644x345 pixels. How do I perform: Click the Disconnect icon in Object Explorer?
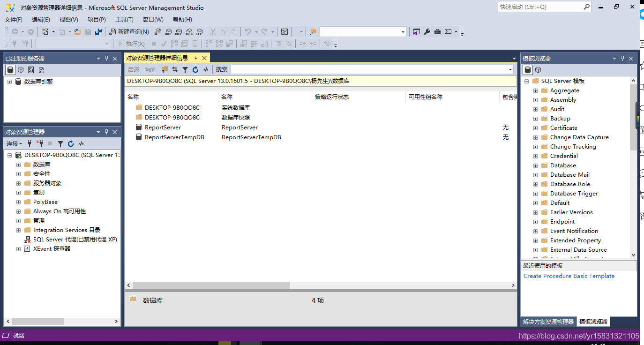click(x=39, y=143)
